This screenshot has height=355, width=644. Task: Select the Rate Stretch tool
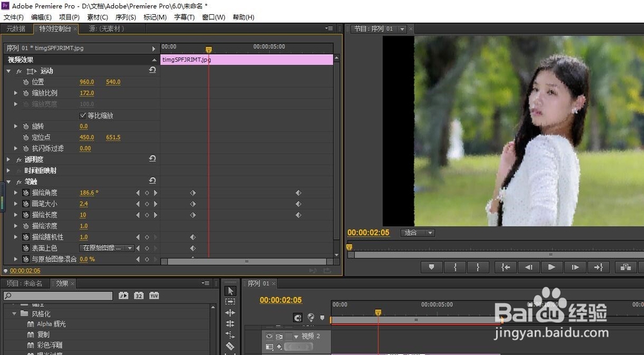[231, 335]
